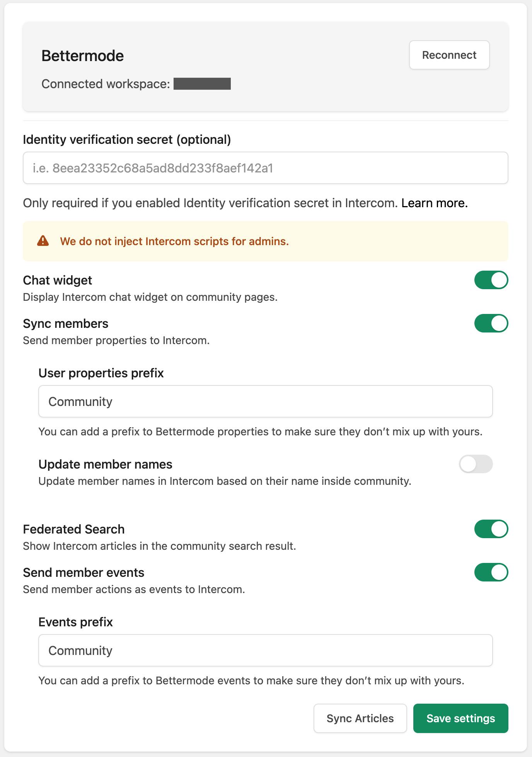
Task: Save settings with the green button
Action: [x=460, y=718]
